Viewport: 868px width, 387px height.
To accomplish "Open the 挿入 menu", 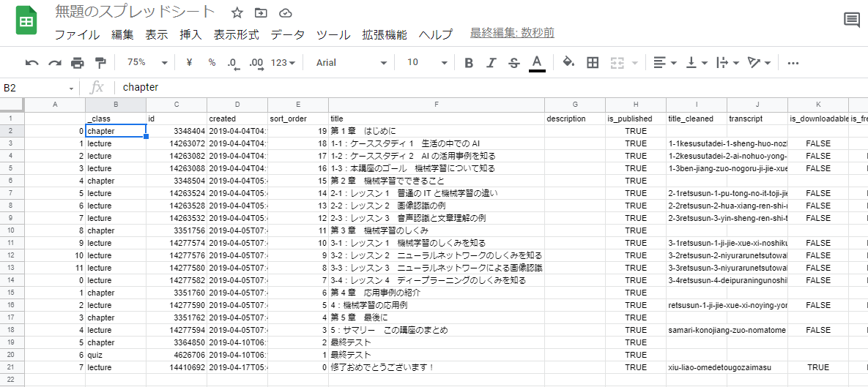I will [x=191, y=34].
